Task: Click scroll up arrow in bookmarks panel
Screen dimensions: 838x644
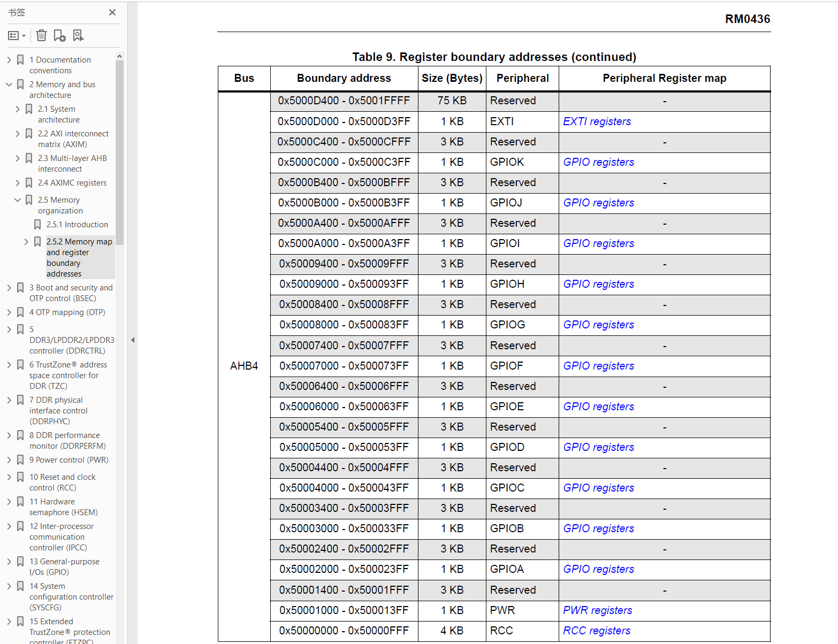Action: [119, 56]
